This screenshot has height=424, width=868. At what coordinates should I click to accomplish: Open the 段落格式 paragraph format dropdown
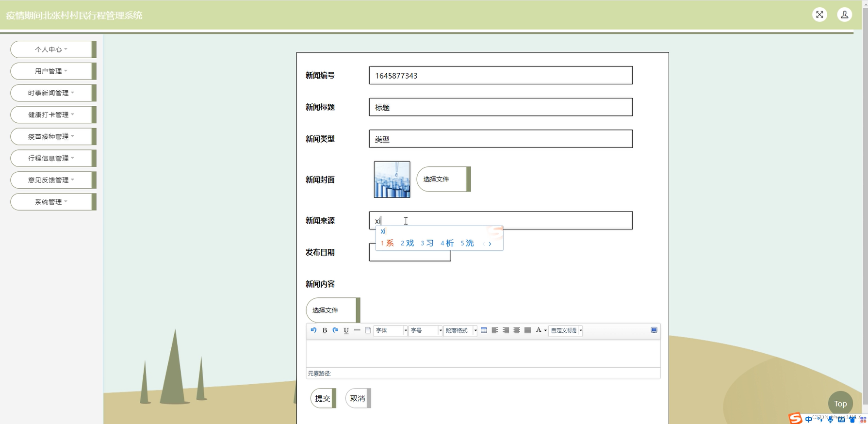pos(460,330)
